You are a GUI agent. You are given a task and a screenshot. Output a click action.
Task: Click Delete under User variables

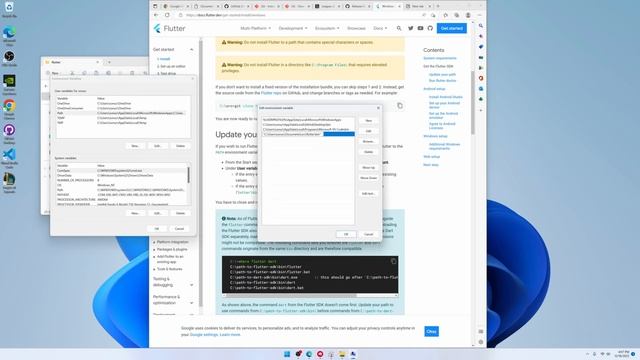180,146
